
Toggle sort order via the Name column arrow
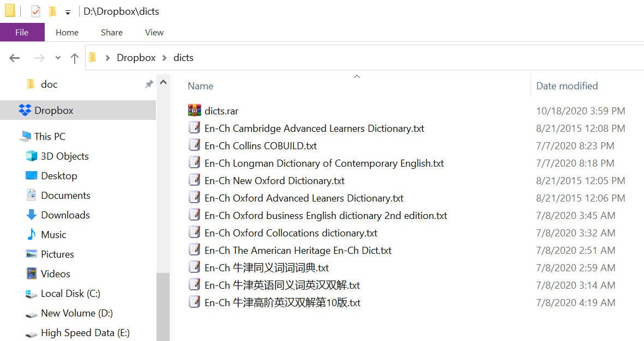point(357,76)
